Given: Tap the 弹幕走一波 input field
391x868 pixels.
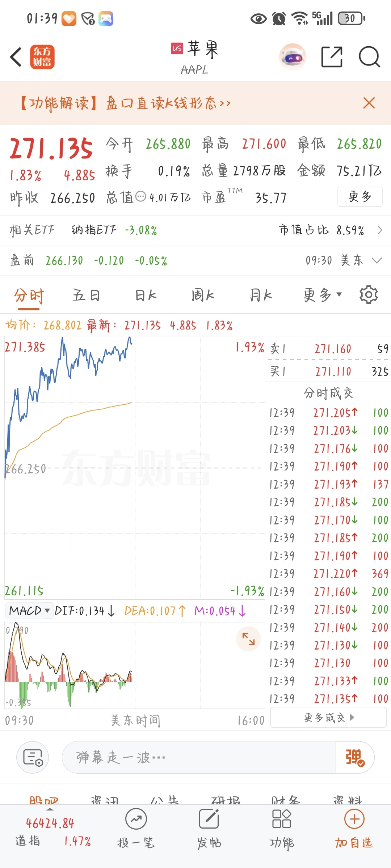Looking at the screenshot, I should coord(199,757).
